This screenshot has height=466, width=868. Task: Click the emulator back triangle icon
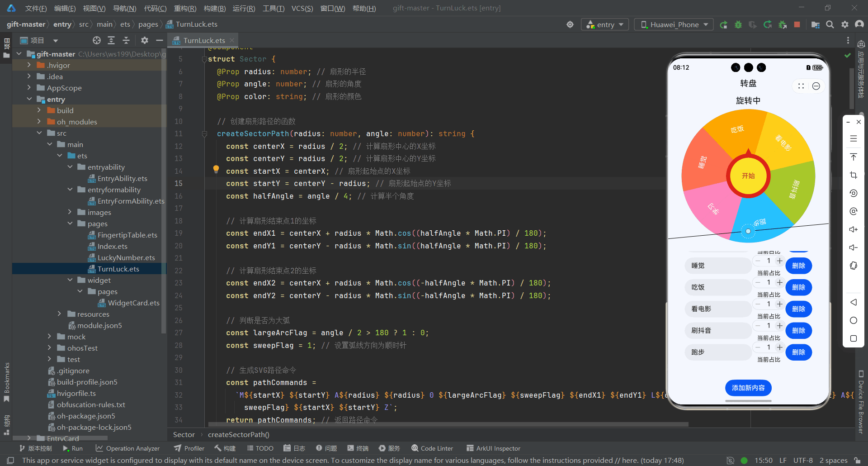pyautogui.click(x=854, y=302)
